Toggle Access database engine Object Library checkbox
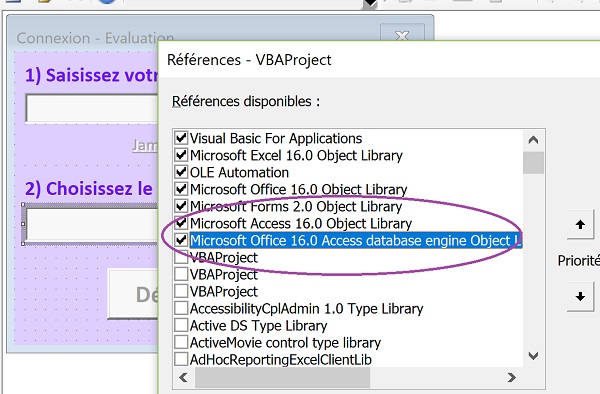The image size is (600, 394). 181,240
